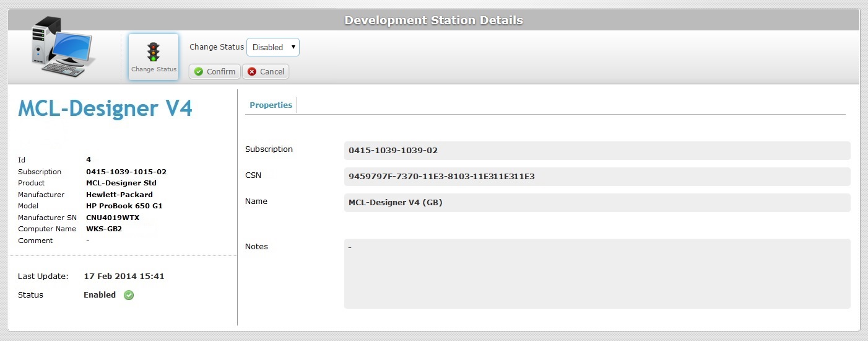Select the left panel subscription 0415-1039-1015-02
Image resolution: width=868 pixels, height=341 pixels.
tap(126, 172)
